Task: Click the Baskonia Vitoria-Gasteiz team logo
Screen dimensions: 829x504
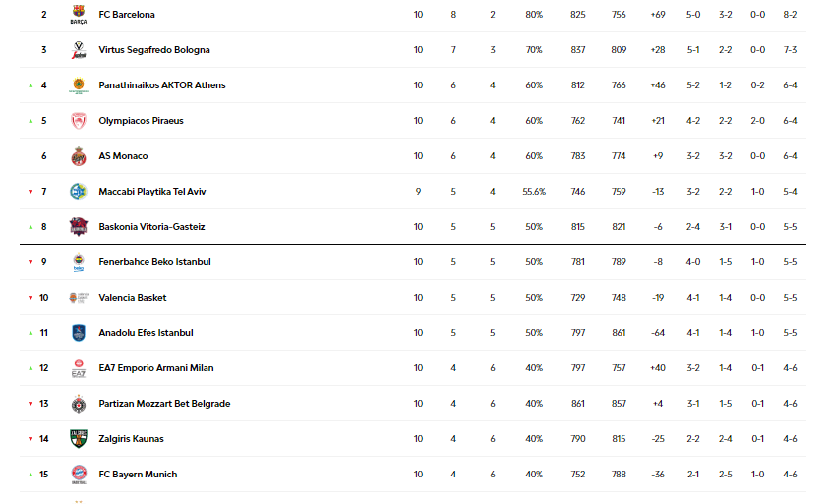Action: [x=79, y=227]
